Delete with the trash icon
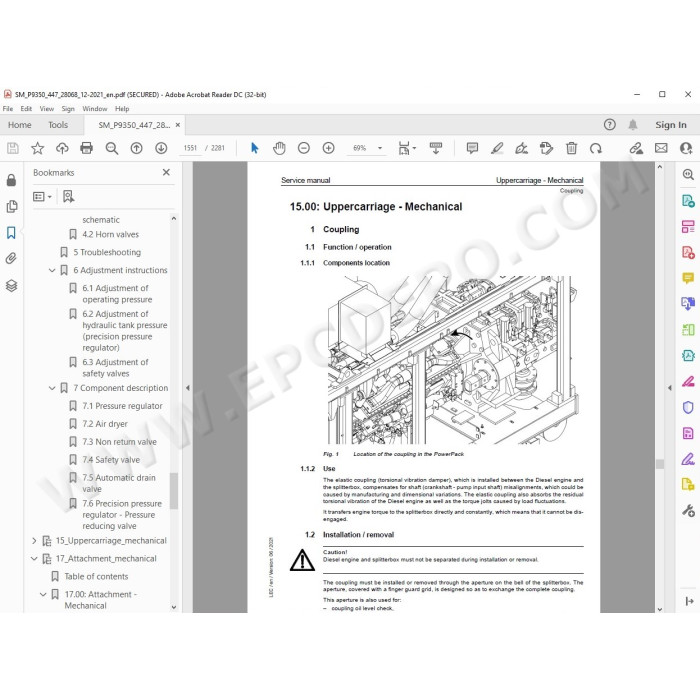Screen dimensions: 700x700 pyautogui.click(x=571, y=148)
